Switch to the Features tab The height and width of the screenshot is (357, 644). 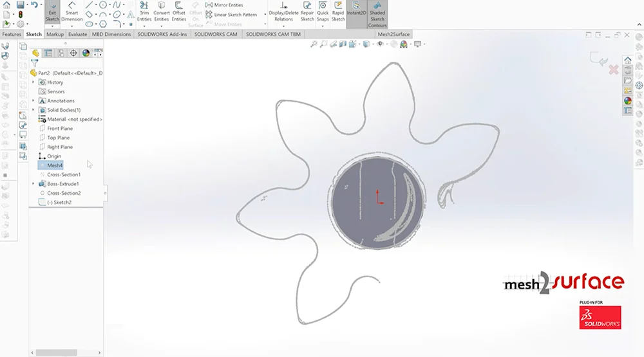[x=12, y=34]
